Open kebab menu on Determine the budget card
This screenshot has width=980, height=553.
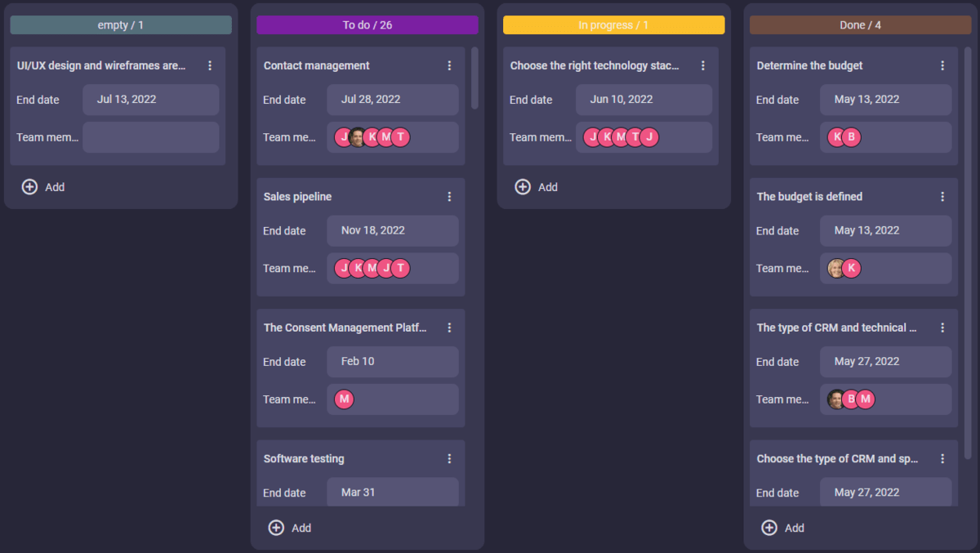(x=942, y=65)
